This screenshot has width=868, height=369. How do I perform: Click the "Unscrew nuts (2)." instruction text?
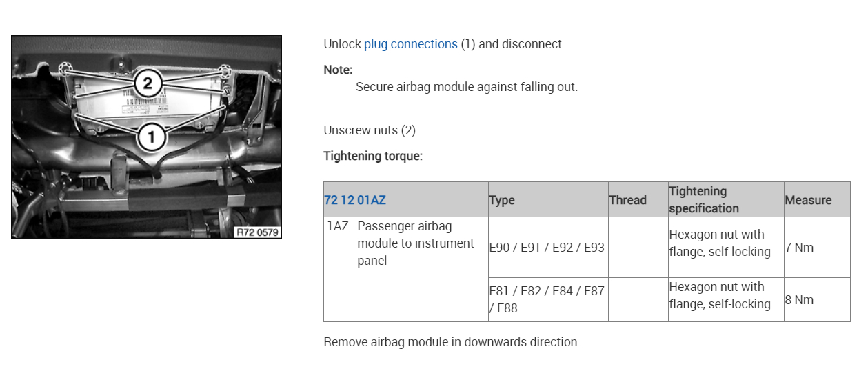tap(371, 130)
